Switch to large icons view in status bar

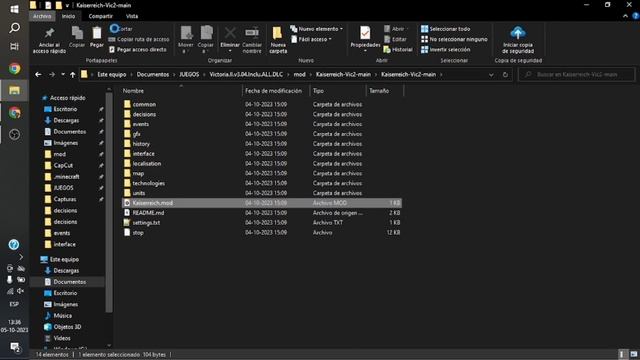tap(633, 354)
